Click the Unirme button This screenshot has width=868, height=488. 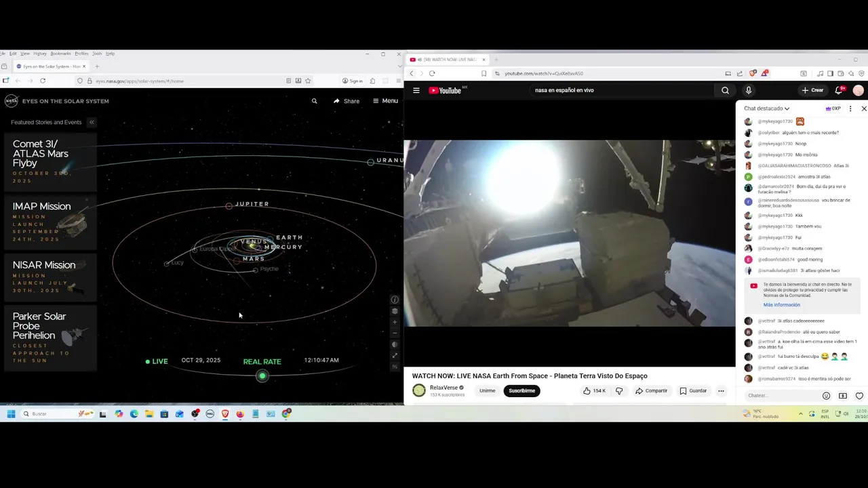(488, 390)
